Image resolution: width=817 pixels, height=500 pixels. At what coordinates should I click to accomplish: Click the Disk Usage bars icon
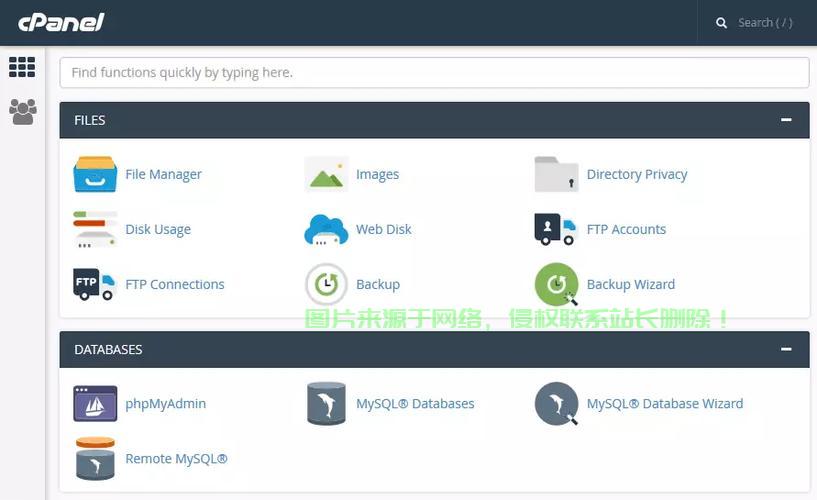pos(95,229)
